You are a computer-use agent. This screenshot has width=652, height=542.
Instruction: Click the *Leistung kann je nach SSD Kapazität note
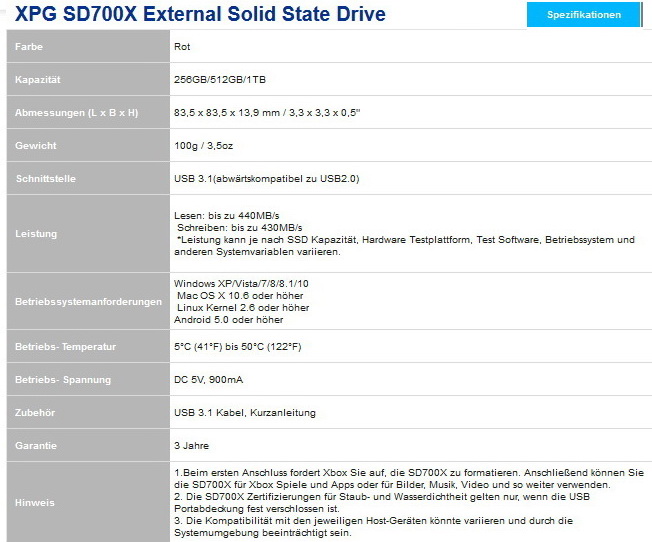coord(404,245)
